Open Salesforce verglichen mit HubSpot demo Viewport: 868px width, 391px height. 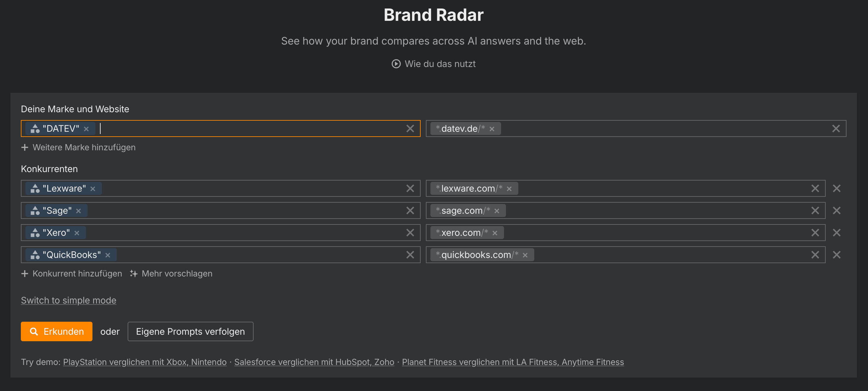point(314,362)
